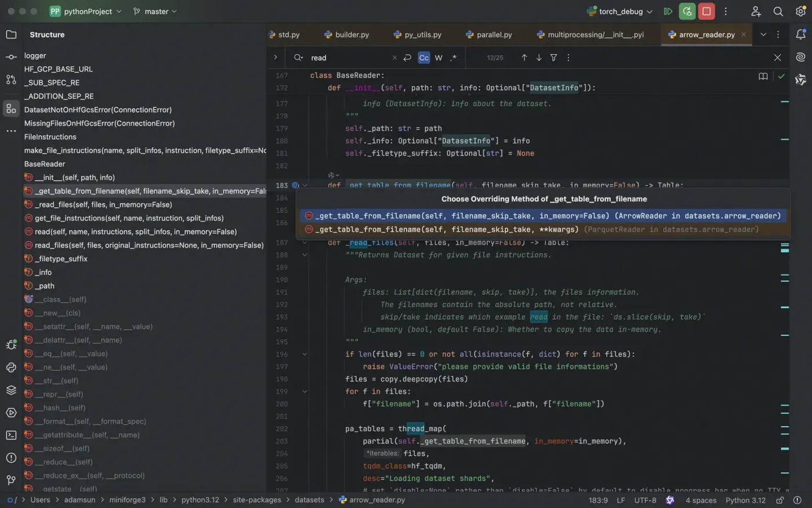Screen dimensions: 812x508
Task: Switch to py_utils.py editor tab
Action: pos(417,35)
